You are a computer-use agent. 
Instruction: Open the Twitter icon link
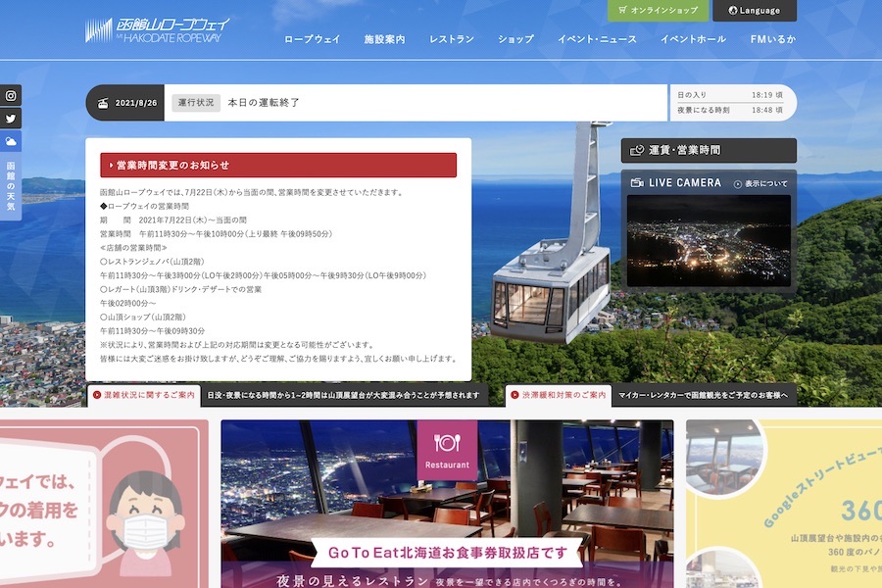point(11,119)
